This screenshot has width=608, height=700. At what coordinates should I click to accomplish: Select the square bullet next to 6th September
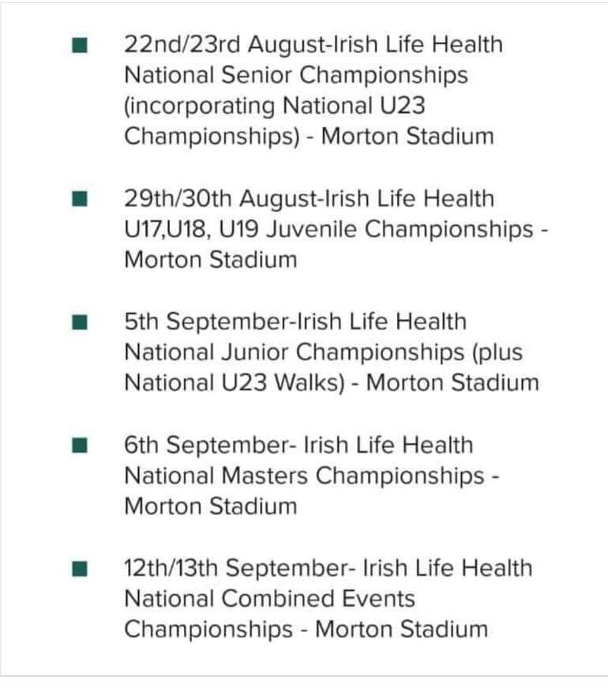point(80,445)
